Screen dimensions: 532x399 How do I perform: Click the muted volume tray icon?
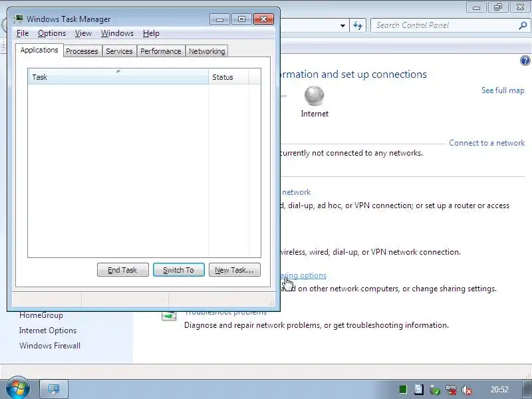467,390
